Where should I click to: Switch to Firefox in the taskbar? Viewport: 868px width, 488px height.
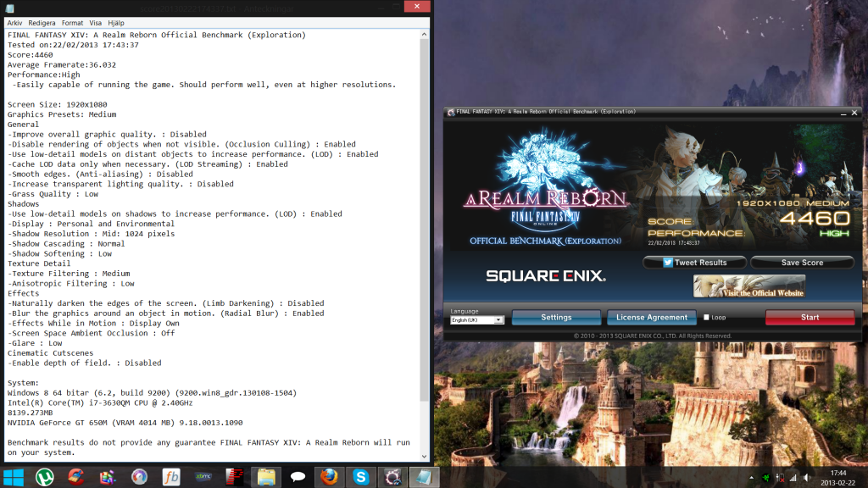[x=329, y=476]
